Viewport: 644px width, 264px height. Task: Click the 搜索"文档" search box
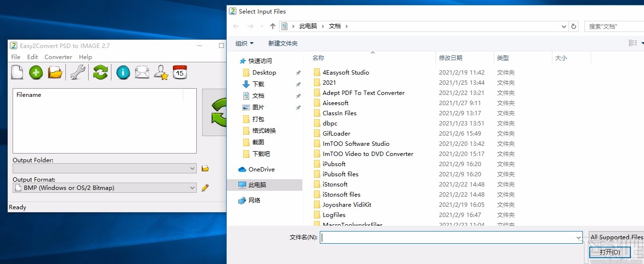[x=614, y=26]
